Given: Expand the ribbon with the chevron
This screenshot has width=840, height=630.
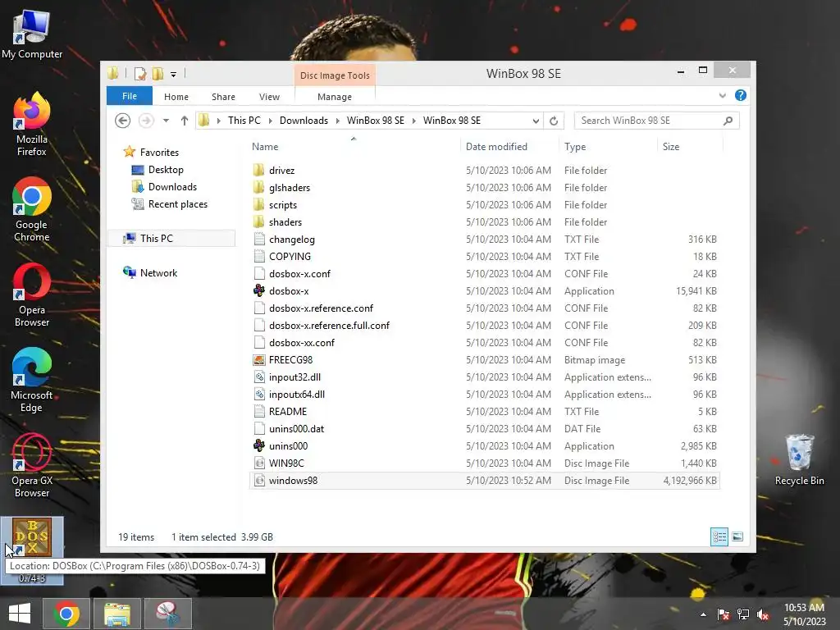Looking at the screenshot, I should 722,95.
